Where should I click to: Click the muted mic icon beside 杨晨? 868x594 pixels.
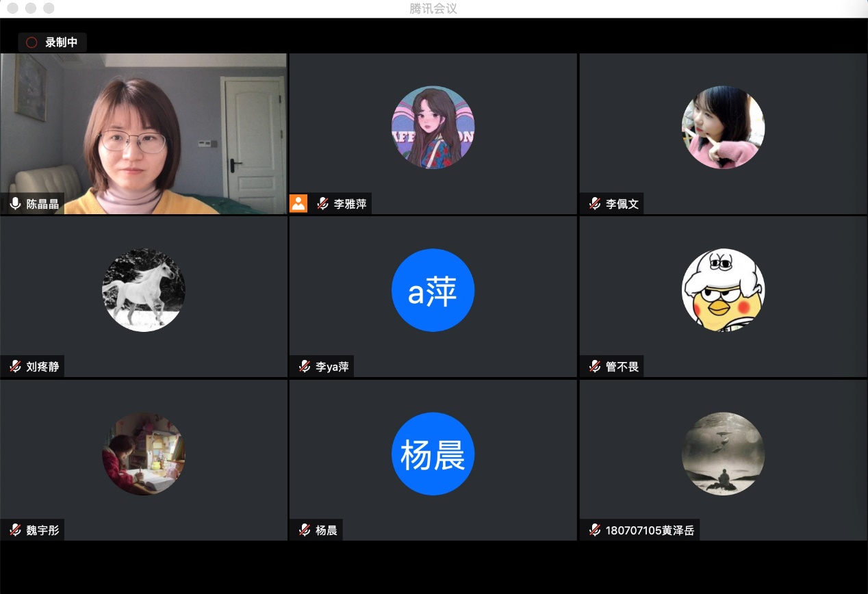pos(305,530)
